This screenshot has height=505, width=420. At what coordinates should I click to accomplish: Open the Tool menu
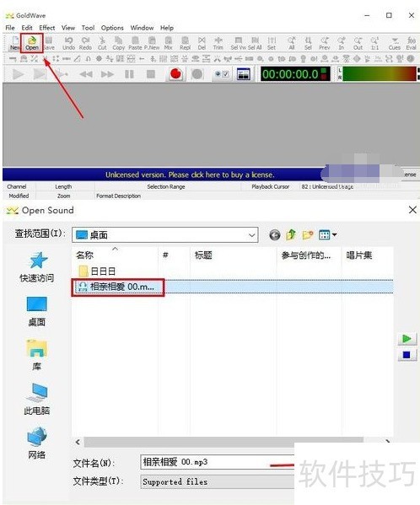[x=88, y=28]
